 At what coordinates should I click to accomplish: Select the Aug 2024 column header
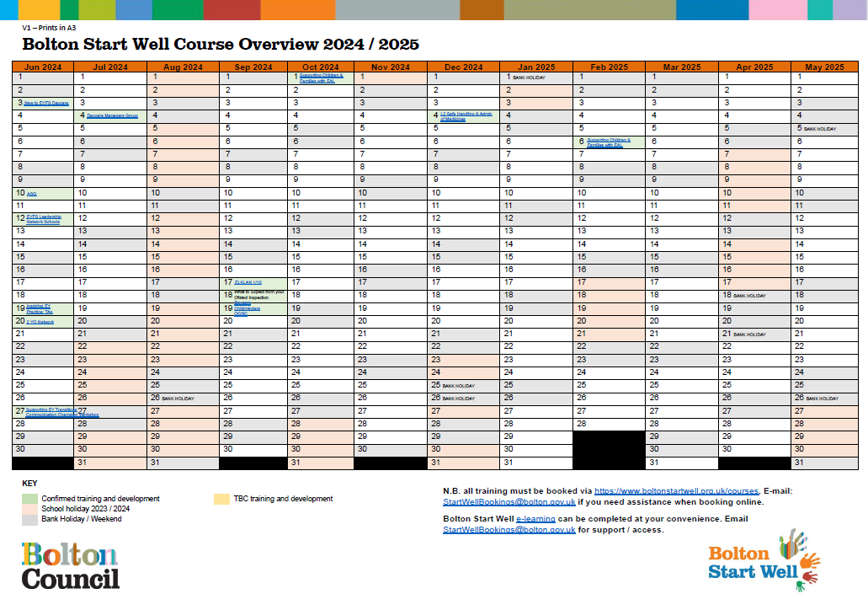[x=184, y=67]
